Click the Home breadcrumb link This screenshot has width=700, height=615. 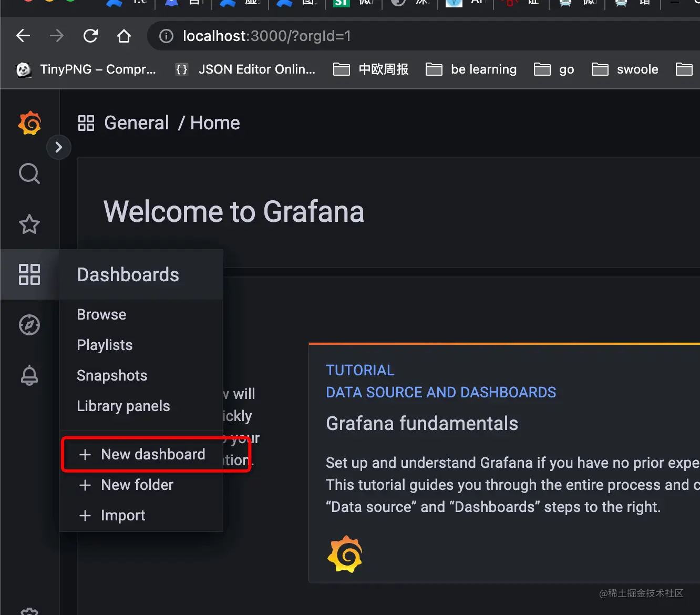[x=215, y=123]
